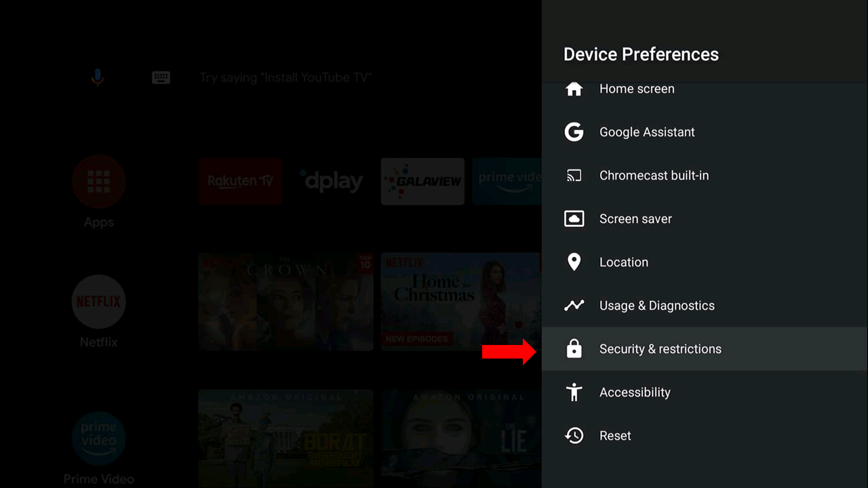Select the Home for Christmas thumbnail
The height and width of the screenshot is (488, 868).
click(x=461, y=302)
